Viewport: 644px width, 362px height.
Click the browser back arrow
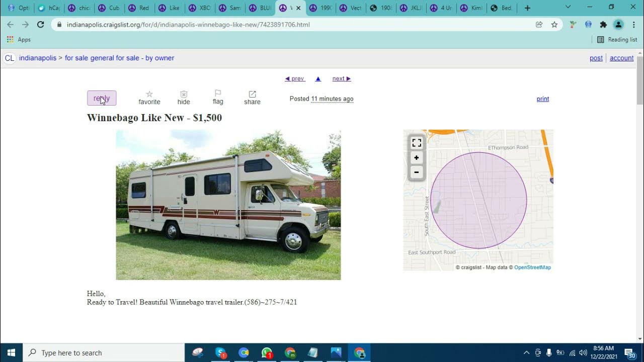[10, 24]
